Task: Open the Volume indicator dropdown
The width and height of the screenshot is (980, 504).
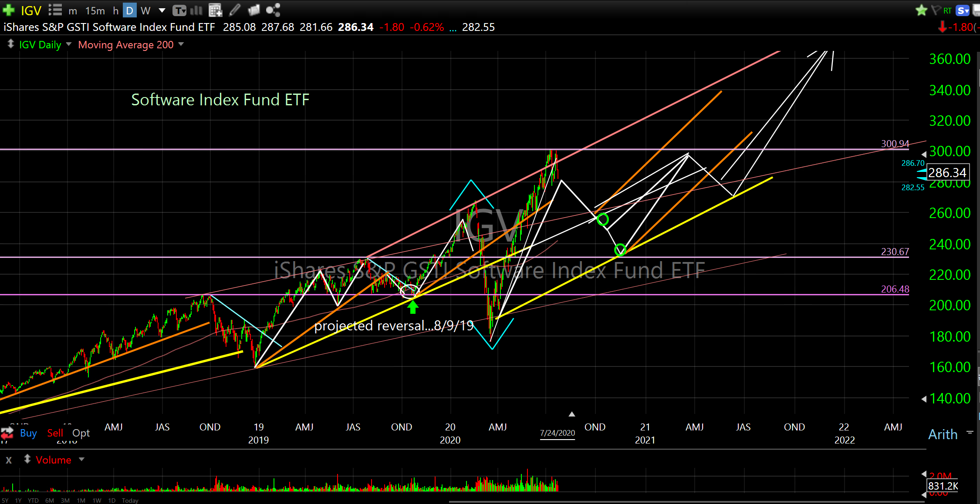Action: pyautogui.click(x=81, y=460)
